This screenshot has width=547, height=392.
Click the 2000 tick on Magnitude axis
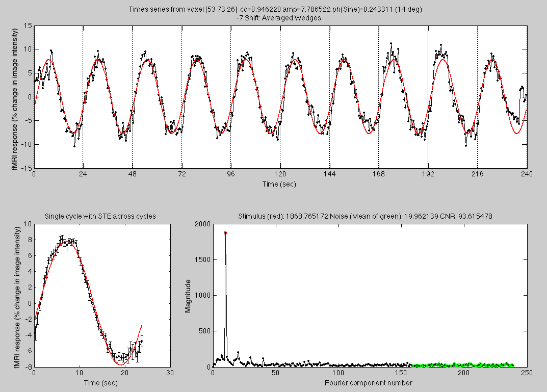(x=202, y=224)
